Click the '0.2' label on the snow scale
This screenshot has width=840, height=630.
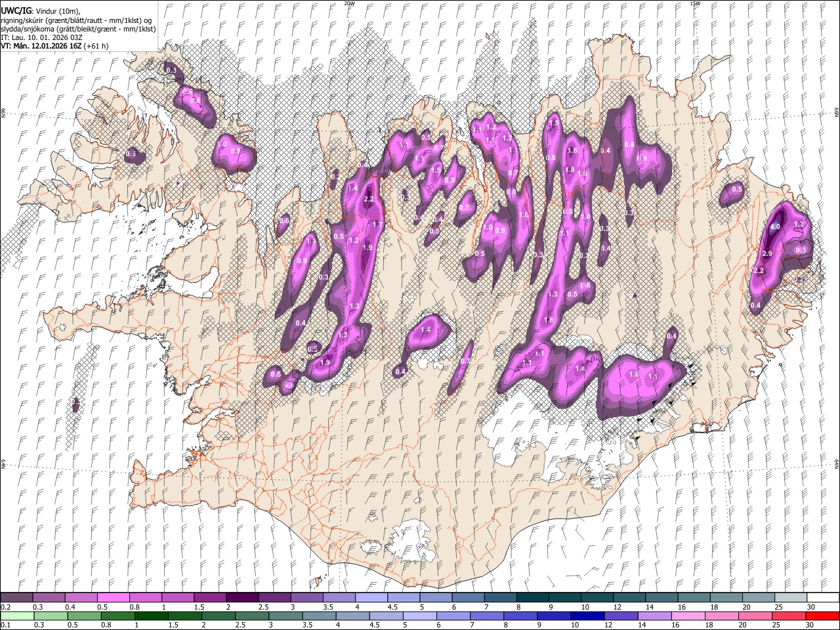point(6,607)
